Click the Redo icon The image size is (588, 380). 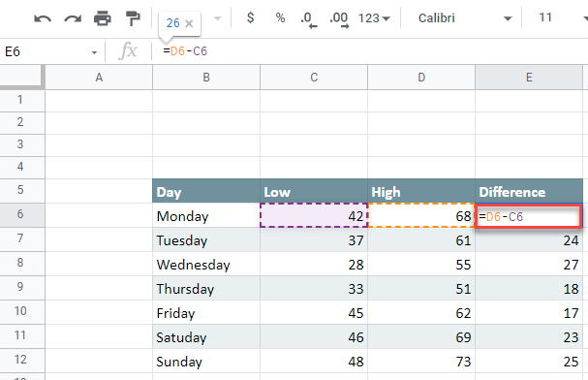coord(73,18)
